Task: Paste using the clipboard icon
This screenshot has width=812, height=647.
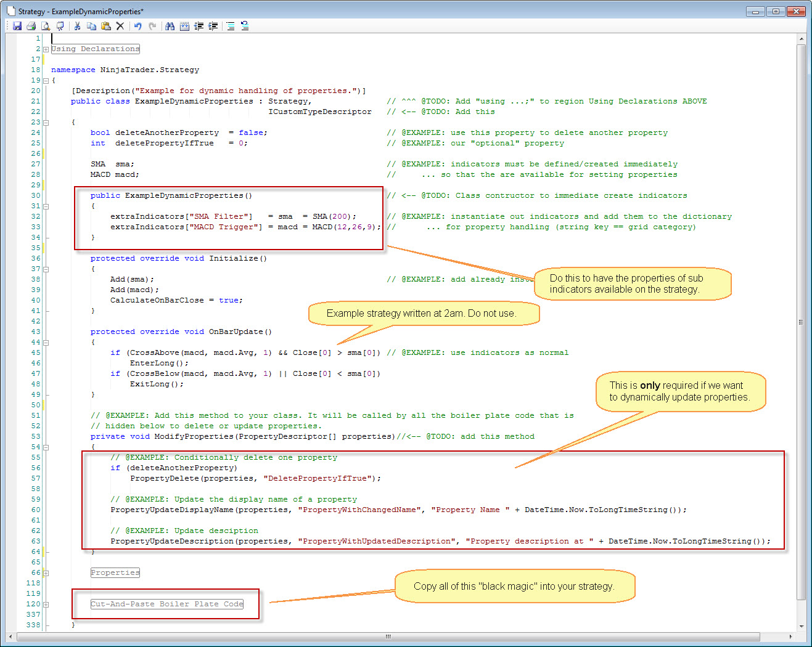Action: pos(105,26)
